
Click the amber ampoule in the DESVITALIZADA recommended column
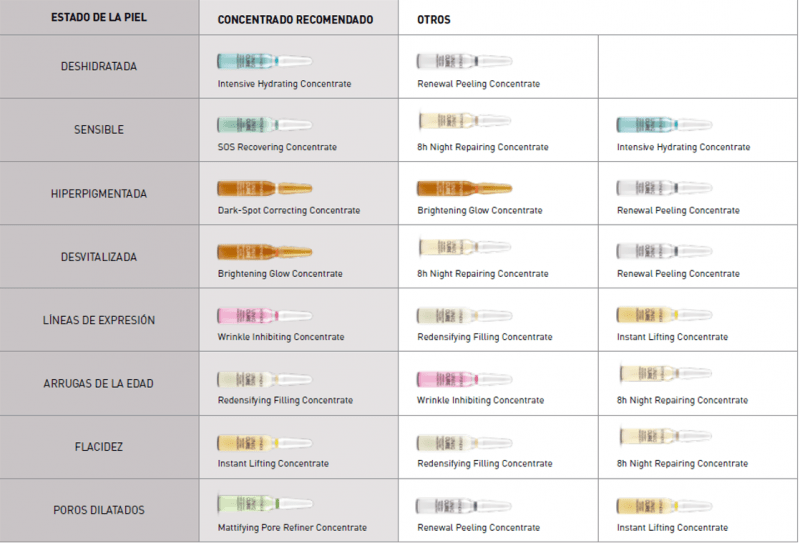(265, 251)
